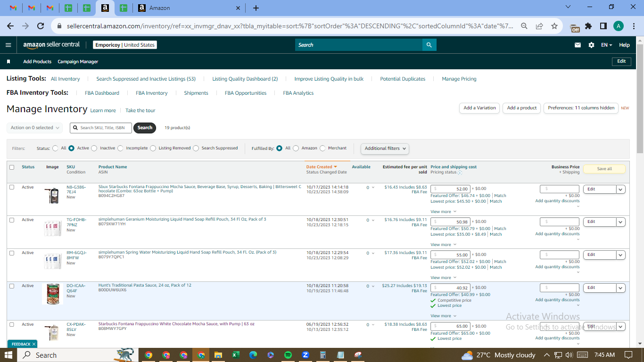The height and width of the screenshot is (362, 644).
Task: Open Edit dropdown arrow for Hunt's Pasta row
Action: point(621,288)
